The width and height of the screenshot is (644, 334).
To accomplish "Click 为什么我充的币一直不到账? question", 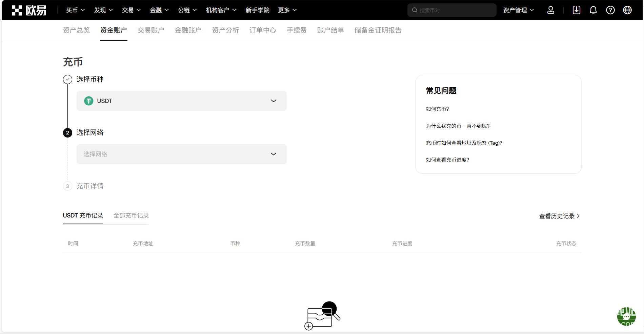I will click(458, 126).
